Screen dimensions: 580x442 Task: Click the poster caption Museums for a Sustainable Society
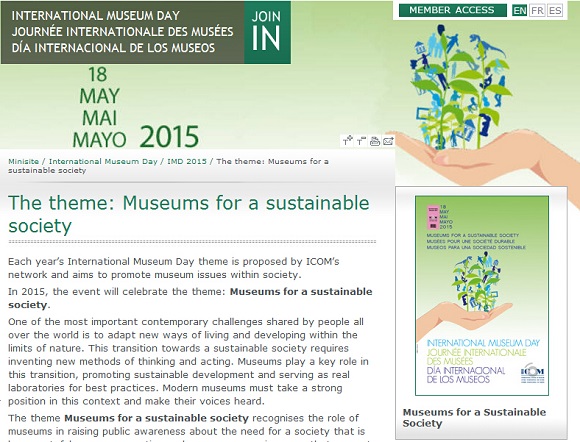(x=474, y=418)
